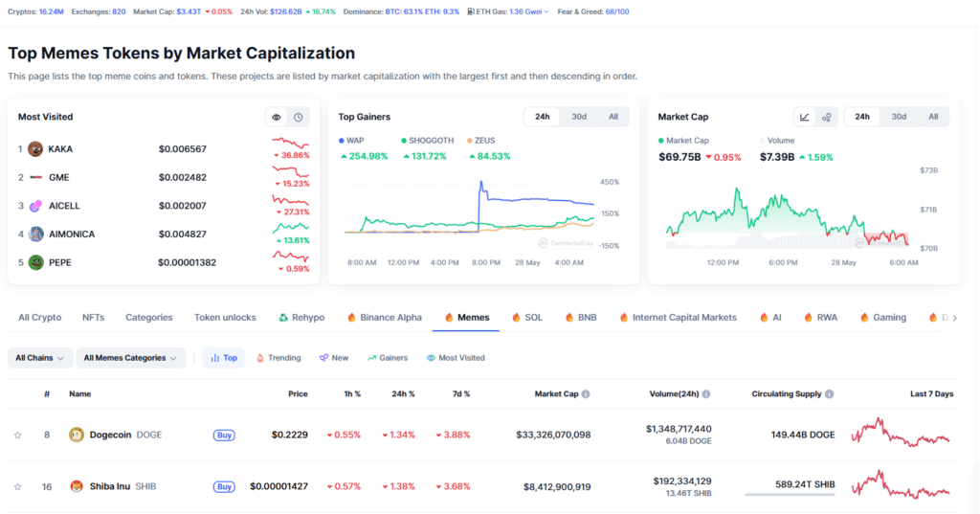This screenshot has height=514, width=980.
Task: Toggle the Volume series legend
Action: 777,141
